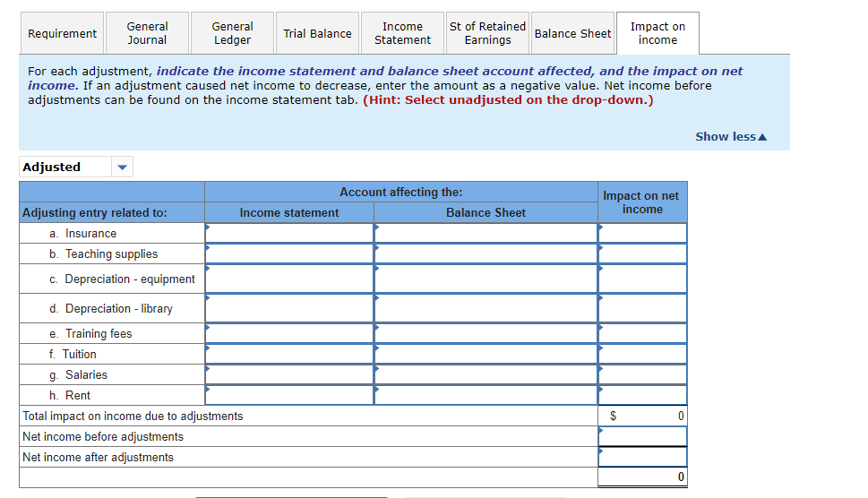Collapse instructions with Show less
Viewport: 868px width, 498px height.
[731, 137]
